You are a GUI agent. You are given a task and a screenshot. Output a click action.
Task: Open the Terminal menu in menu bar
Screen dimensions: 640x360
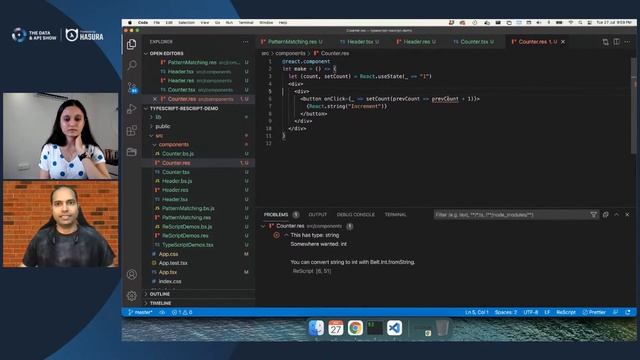tap(246, 23)
